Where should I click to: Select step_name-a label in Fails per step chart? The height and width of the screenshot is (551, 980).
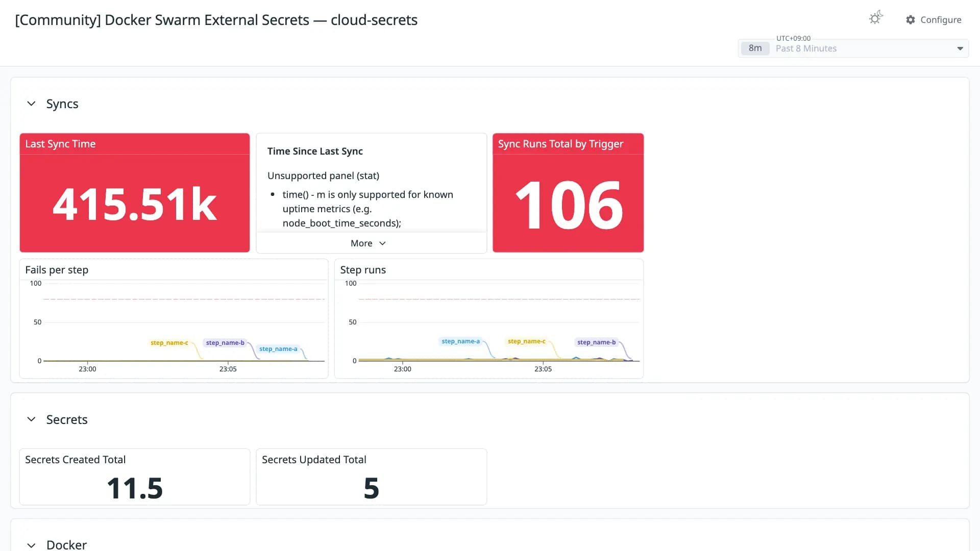278,349
